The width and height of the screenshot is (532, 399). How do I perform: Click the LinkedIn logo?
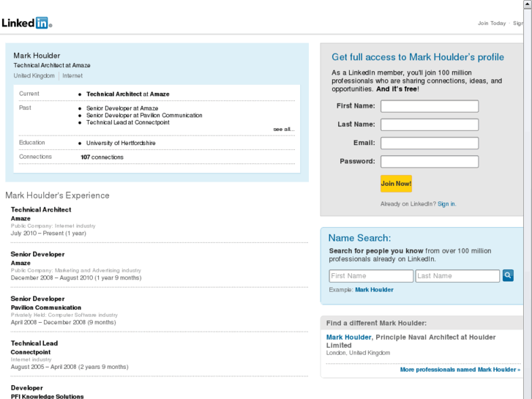(x=26, y=23)
